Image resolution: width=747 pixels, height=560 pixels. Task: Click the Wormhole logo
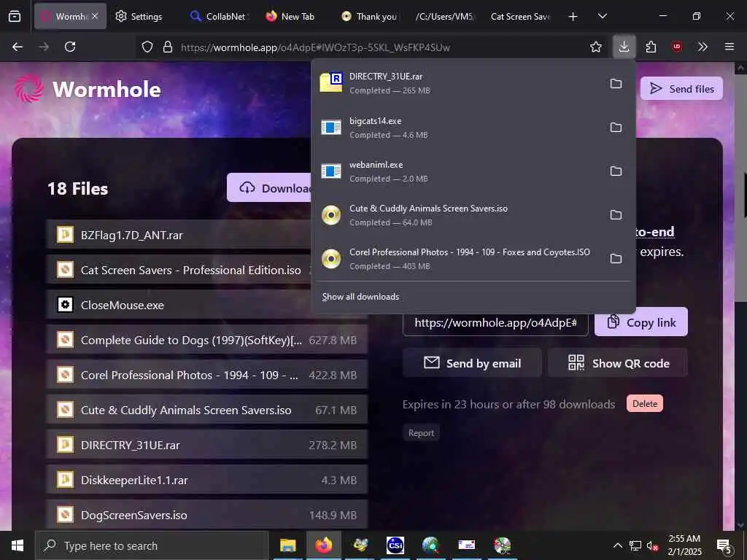click(x=88, y=89)
